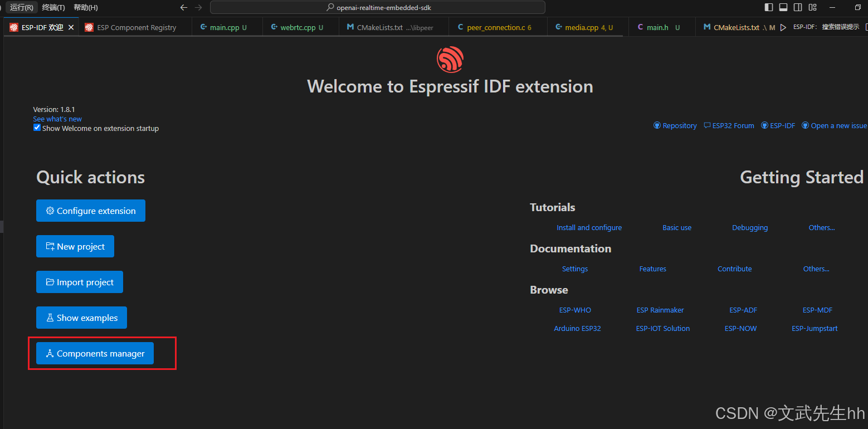Uncheck Show Welcome on extension startup
Image resolution: width=868 pixels, height=429 pixels.
(x=37, y=128)
